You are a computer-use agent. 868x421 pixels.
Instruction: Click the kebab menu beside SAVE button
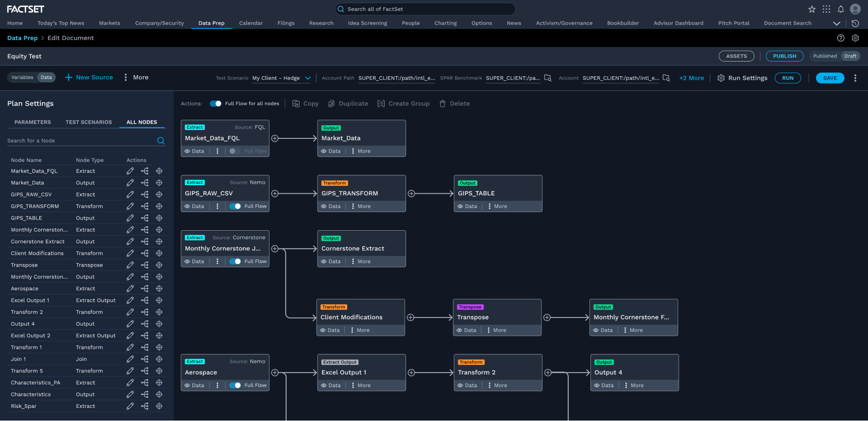pos(855,78)
